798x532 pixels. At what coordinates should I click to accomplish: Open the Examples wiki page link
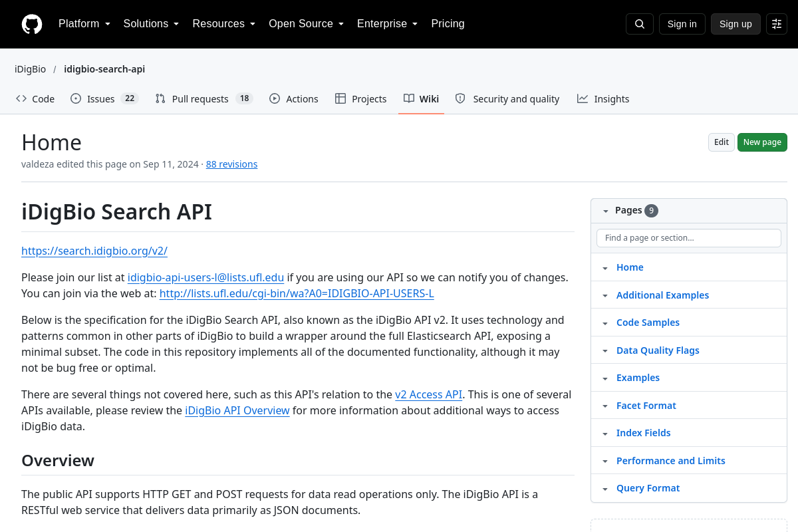(x=638, y=378)
